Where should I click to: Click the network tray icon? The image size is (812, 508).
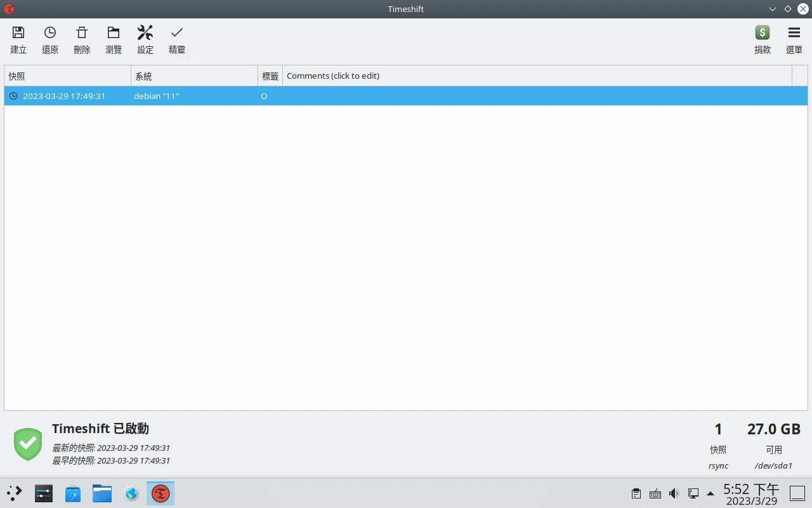pyautogui.click(x=693, y=493)
